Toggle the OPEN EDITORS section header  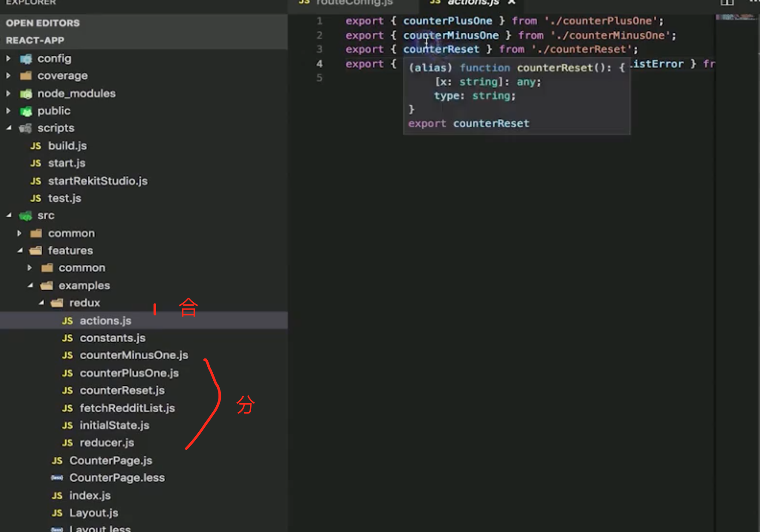144,23
